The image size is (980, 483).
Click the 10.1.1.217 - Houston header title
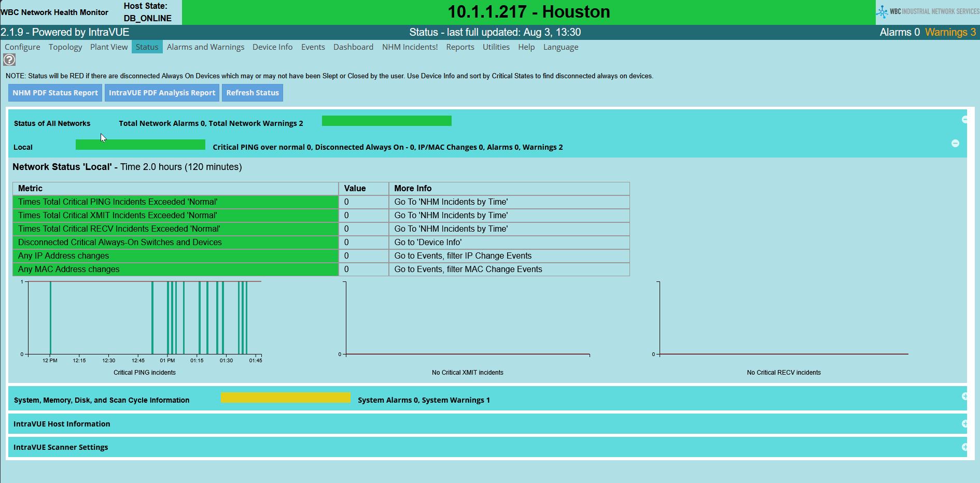coord(529,12)
